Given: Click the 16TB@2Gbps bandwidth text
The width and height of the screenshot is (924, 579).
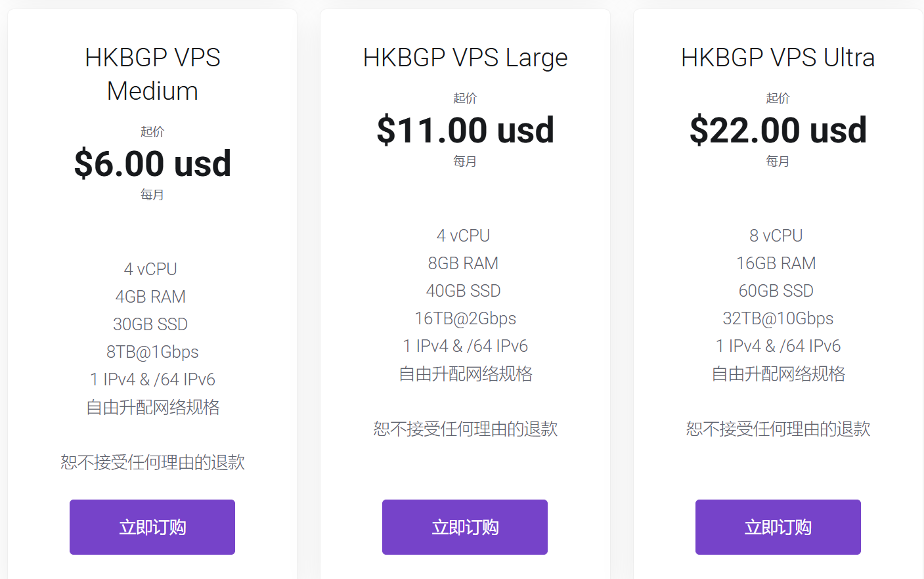Looking at the screenshot, I should 465,318.
